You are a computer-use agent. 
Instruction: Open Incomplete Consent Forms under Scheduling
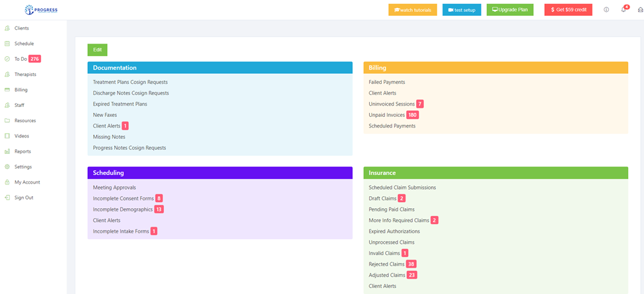point(123,198)
